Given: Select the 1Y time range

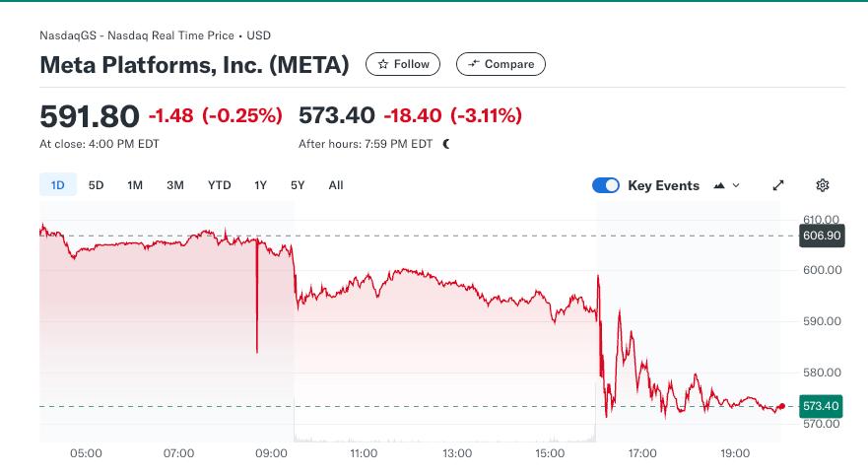Looking at the screenshot, I should point(260,185).
